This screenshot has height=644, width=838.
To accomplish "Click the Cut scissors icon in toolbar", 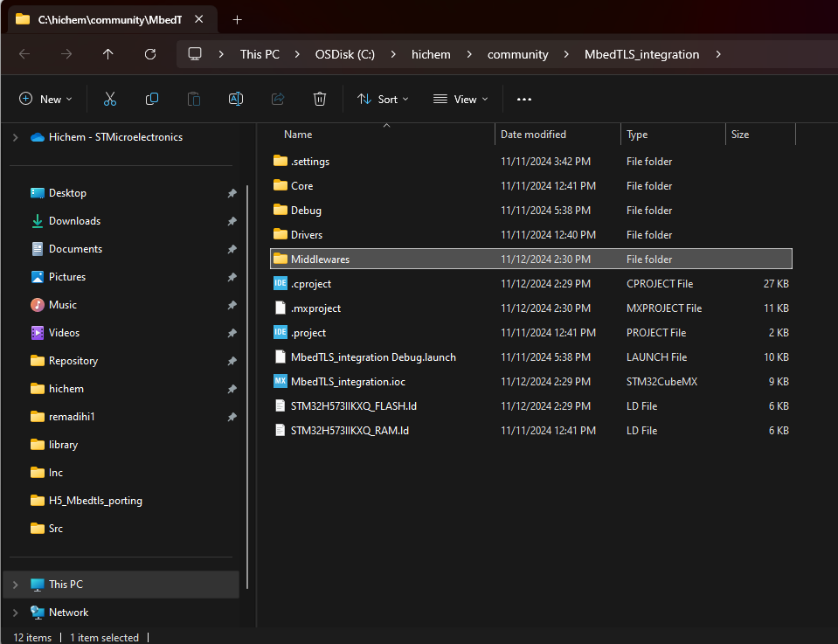I will pyautogui.click(x=110, y=100).
